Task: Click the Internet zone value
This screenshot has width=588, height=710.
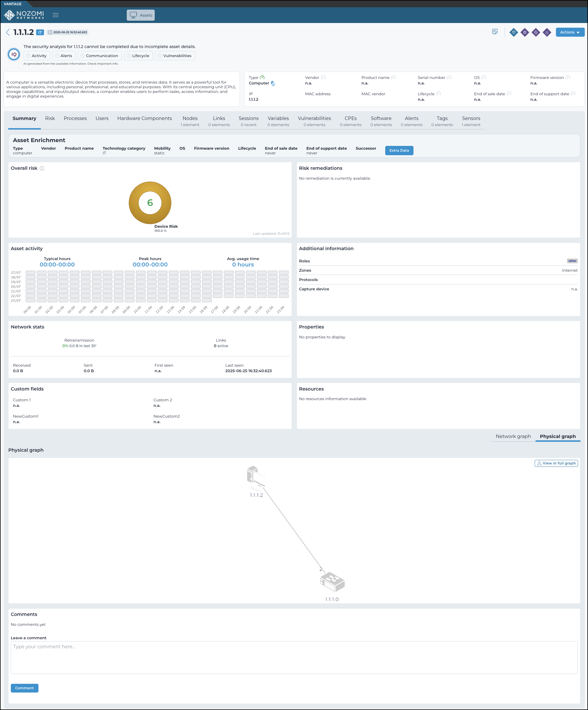Action: click(x=570, y=270)
